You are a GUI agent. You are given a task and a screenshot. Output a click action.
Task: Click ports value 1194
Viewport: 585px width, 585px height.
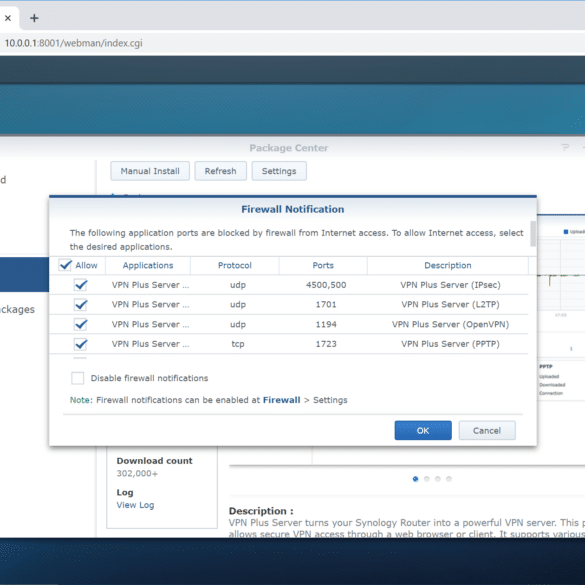point(326,324)
